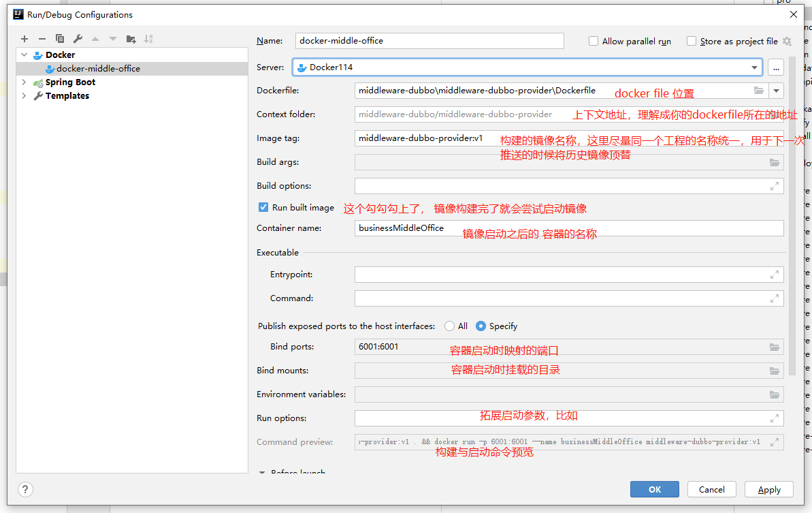Open Store as project file settings gear

pyautogui.click(x=787, y=41)
